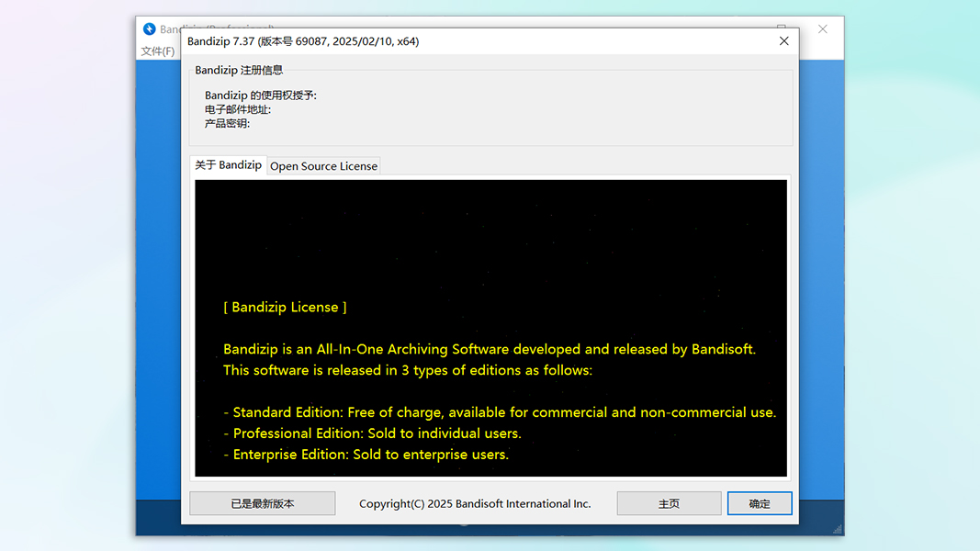Click the 电子邮件地址 label

(238, 109)
